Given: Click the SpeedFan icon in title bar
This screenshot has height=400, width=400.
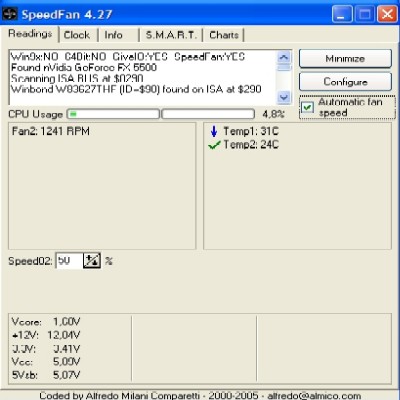Looking at the screenshot, I should pyautogui.click(x=9, y=14).
